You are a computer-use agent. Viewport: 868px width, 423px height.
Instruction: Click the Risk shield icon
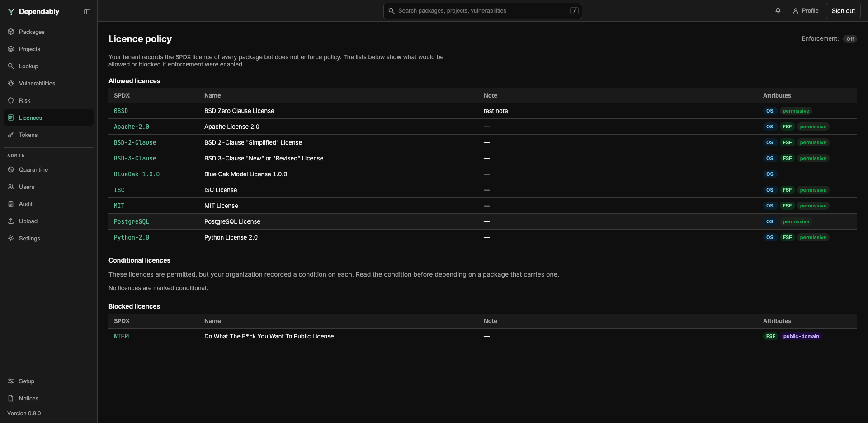(x=11, y=100)
